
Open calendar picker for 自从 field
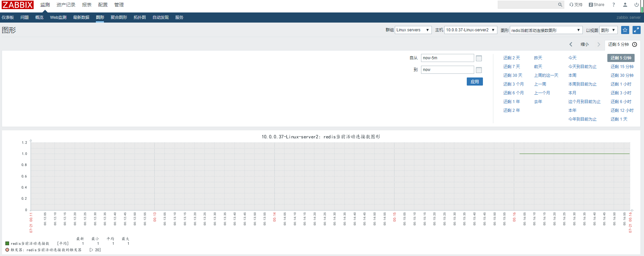pyautogui.click(x=479, y=58)
